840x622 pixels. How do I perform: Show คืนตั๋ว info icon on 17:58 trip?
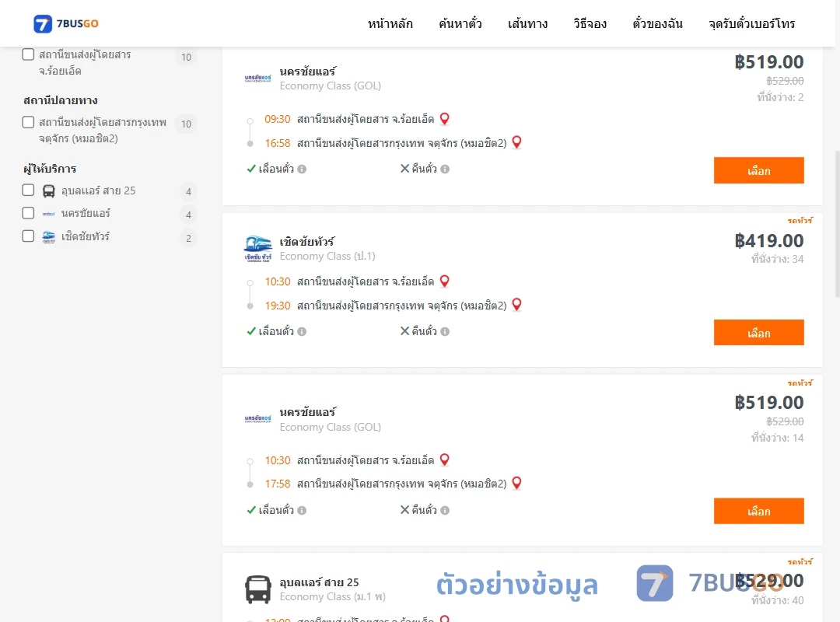pos(445,511)
